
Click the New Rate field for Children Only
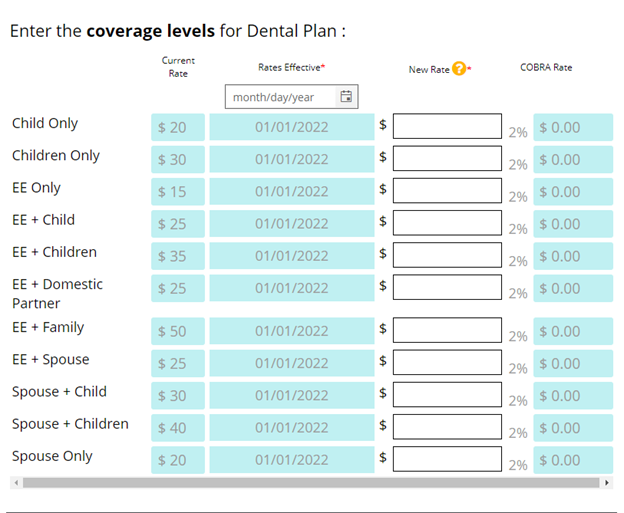coord(447,158)
